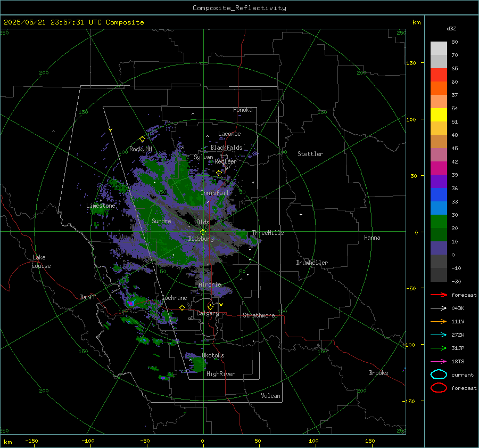Screen dimensions: 479x448
Task: Click the RockyMH label
Action: coord(141,149)
